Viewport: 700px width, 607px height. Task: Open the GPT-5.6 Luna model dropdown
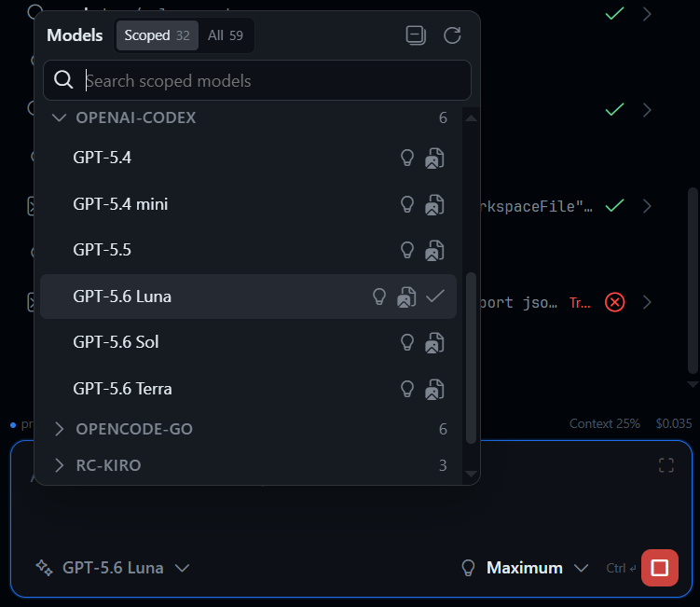coord(113,568)
